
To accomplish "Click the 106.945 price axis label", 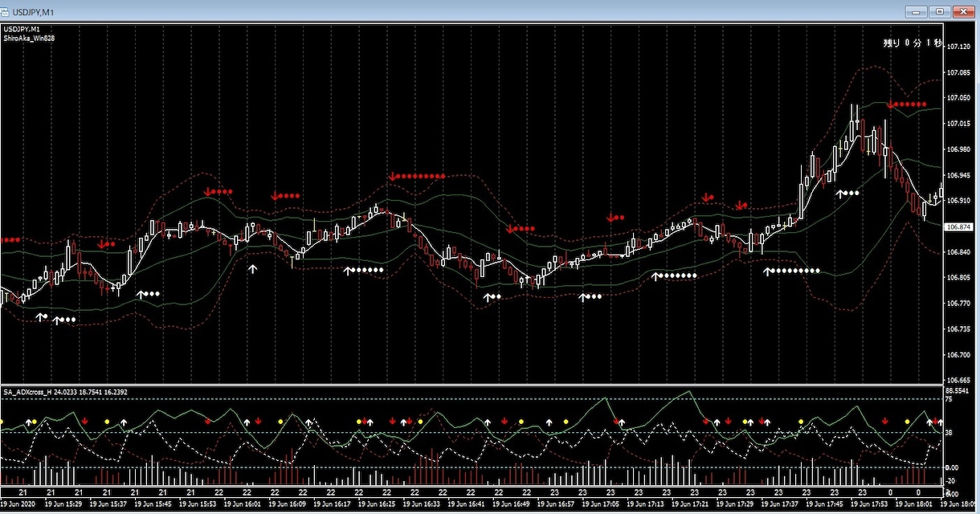I will click(960, 175).
